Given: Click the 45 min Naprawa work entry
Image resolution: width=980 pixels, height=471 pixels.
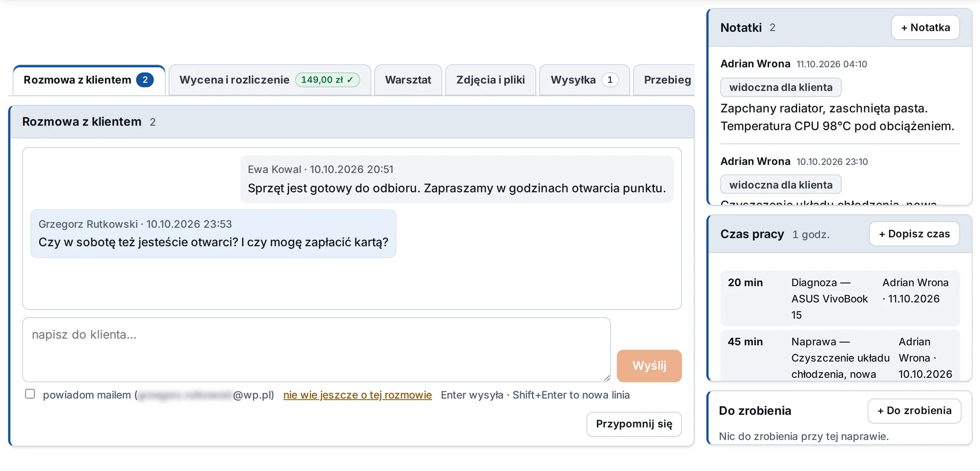Looking at the screenshot, I should pyautogui.click(x=840, y=356).
